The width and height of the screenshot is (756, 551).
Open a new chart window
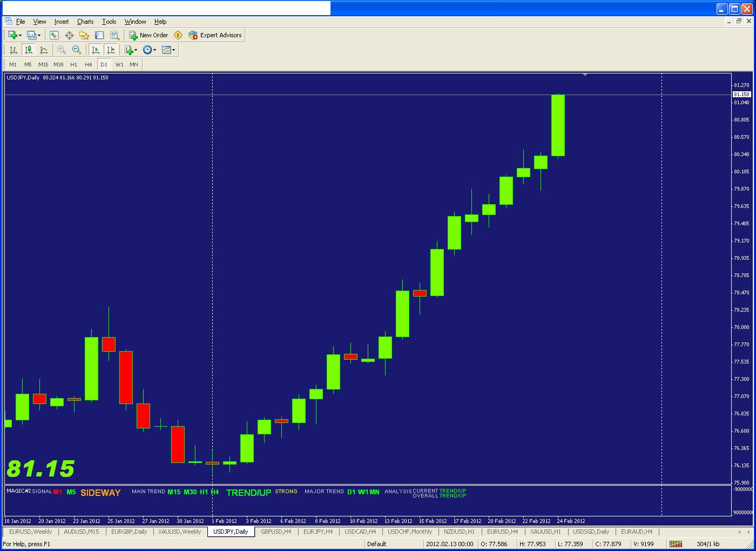(x=12, y=35)
